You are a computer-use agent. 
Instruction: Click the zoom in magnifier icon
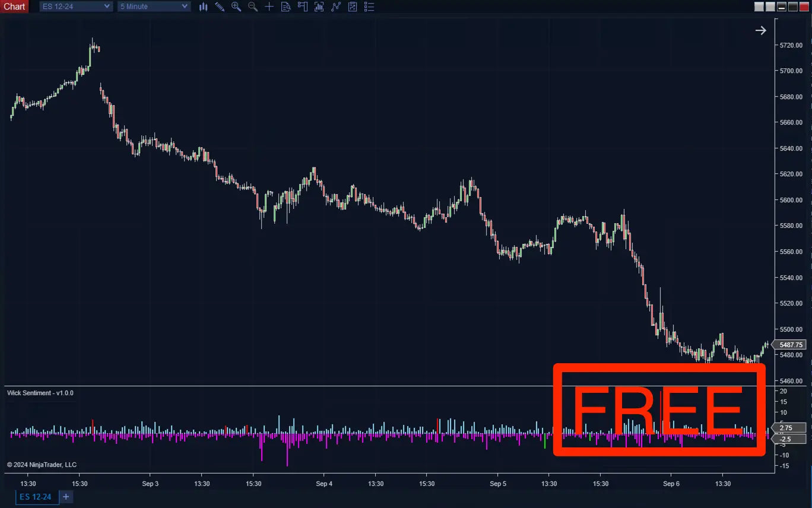pyautogui.click(x=236, y=7)
